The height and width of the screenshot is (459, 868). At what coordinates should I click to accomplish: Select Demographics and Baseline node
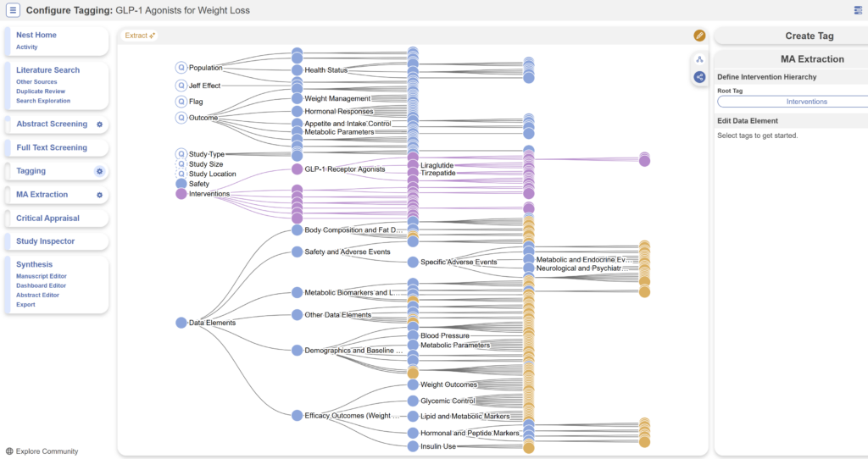298,351
